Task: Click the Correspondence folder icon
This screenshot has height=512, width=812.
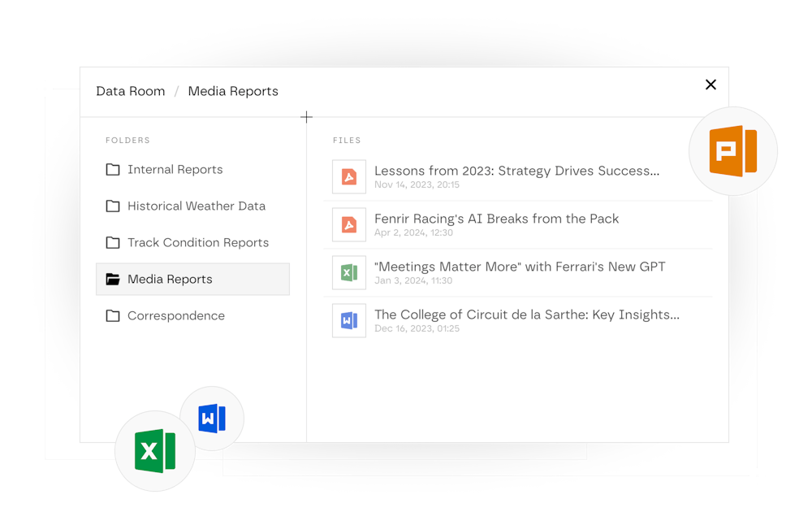Action: (x=113, y=316)
